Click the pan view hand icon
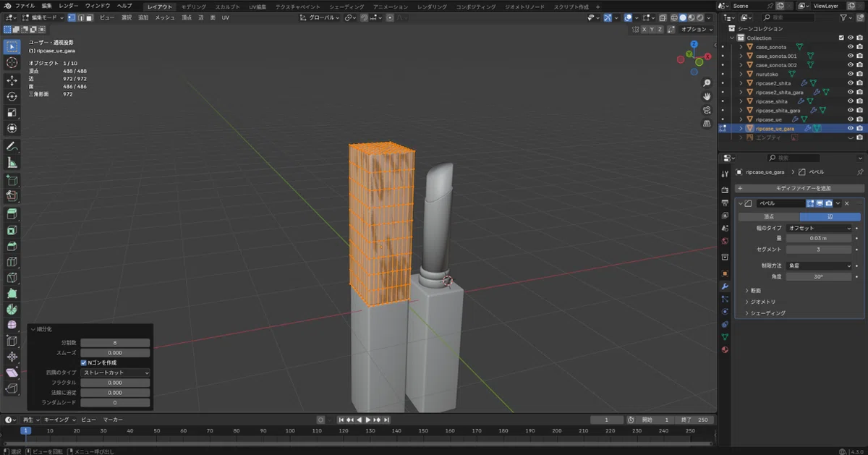This screenshot has height=455, width=868. (x=707, y=96)
